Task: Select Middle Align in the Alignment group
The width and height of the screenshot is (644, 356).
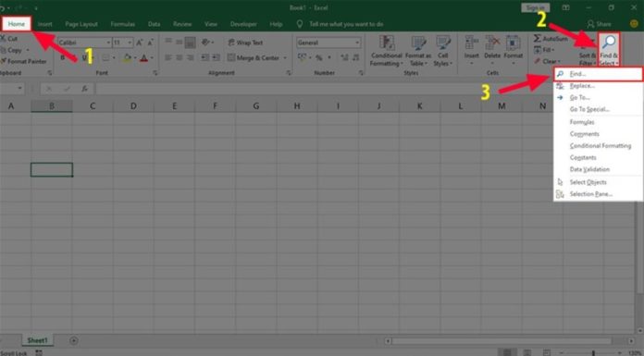Action: pos(180,42)
